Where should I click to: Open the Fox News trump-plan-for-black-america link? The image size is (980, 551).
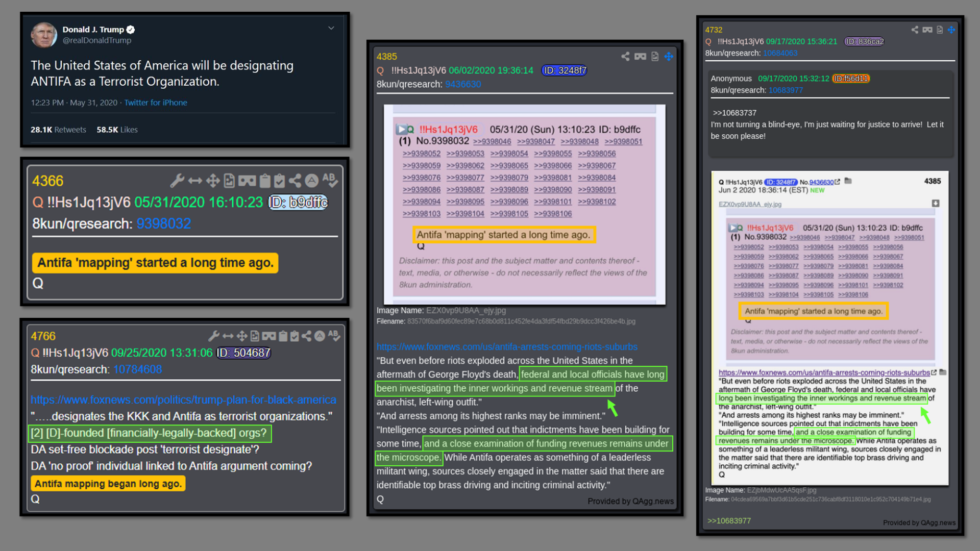coord(183,400)
